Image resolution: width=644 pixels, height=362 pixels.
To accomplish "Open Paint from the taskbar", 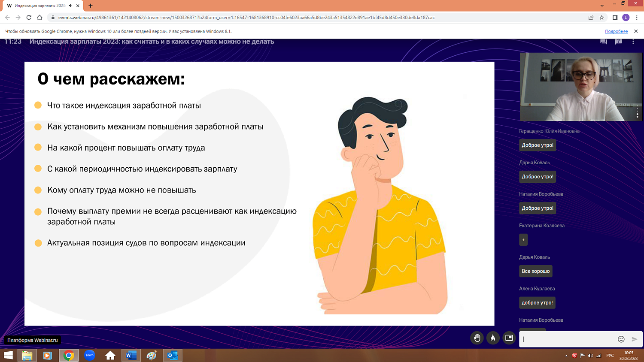I will pos(152,355).
